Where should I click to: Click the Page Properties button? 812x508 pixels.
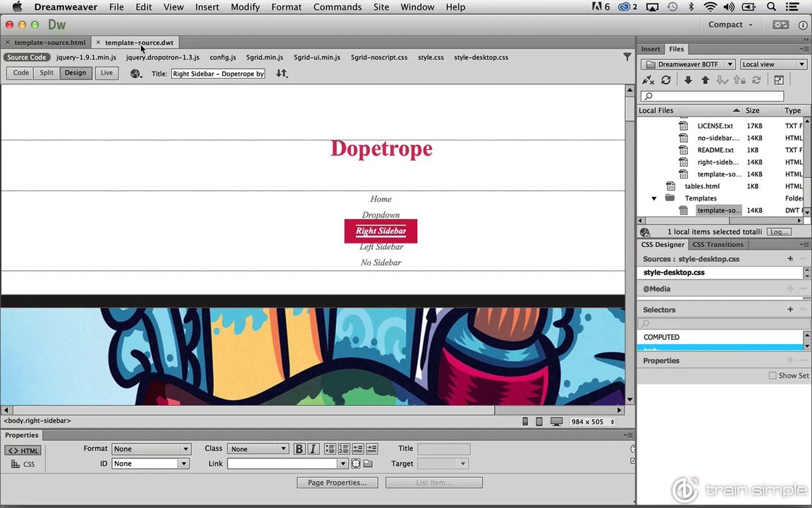(337, 483)
